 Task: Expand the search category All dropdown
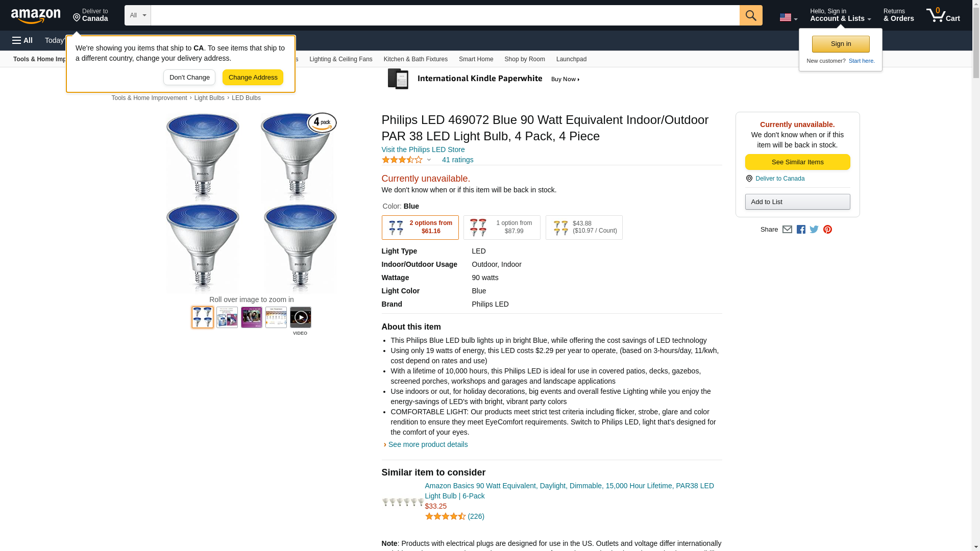pos(138,15)
